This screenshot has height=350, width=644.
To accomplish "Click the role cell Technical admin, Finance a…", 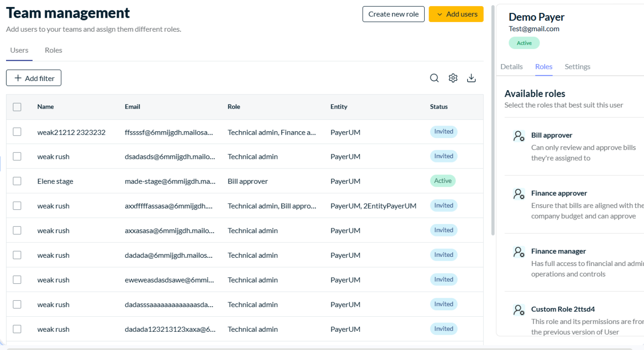I will [272, 132].
